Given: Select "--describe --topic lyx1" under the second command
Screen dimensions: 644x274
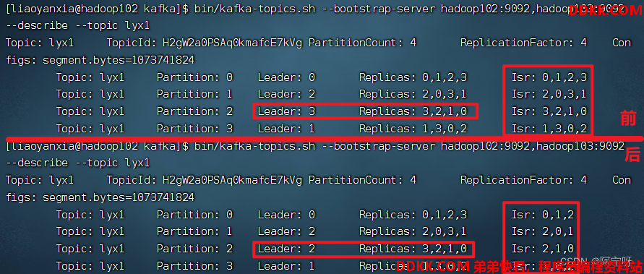Looking at the screenshot, I should coord(77,163).
